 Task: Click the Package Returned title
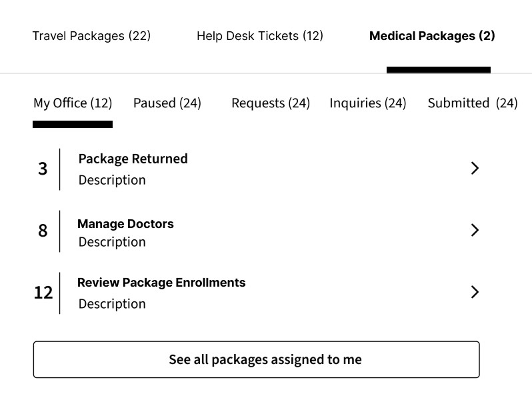pyautogui.click(x=133, y=159)
